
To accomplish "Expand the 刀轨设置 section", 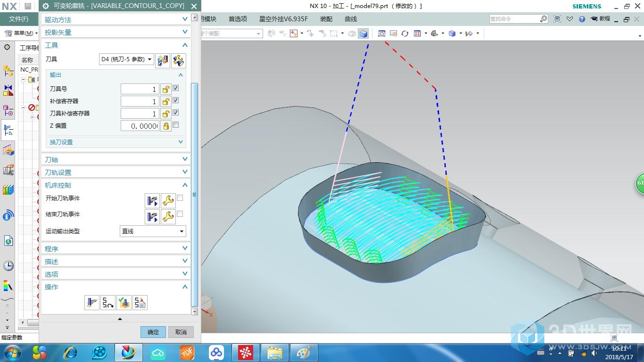I will pyautogui.click(x=116, y=172).
